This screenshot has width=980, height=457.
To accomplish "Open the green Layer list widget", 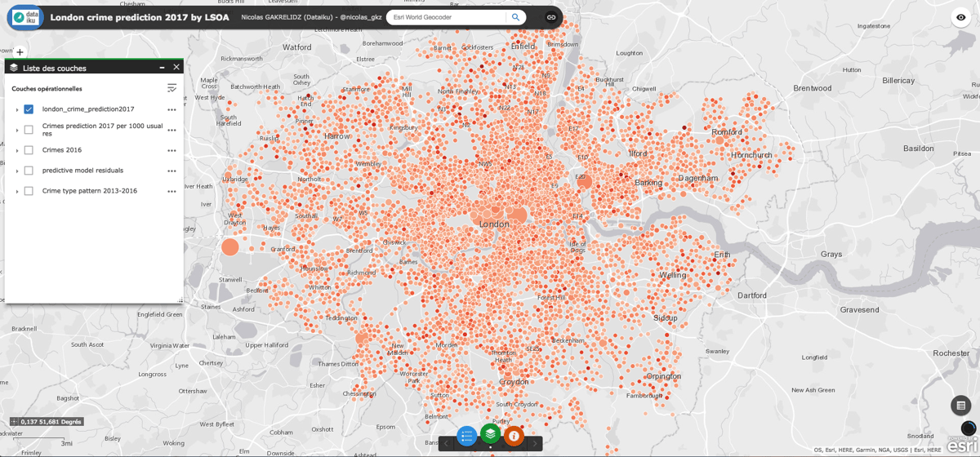I will pos(490,433).
